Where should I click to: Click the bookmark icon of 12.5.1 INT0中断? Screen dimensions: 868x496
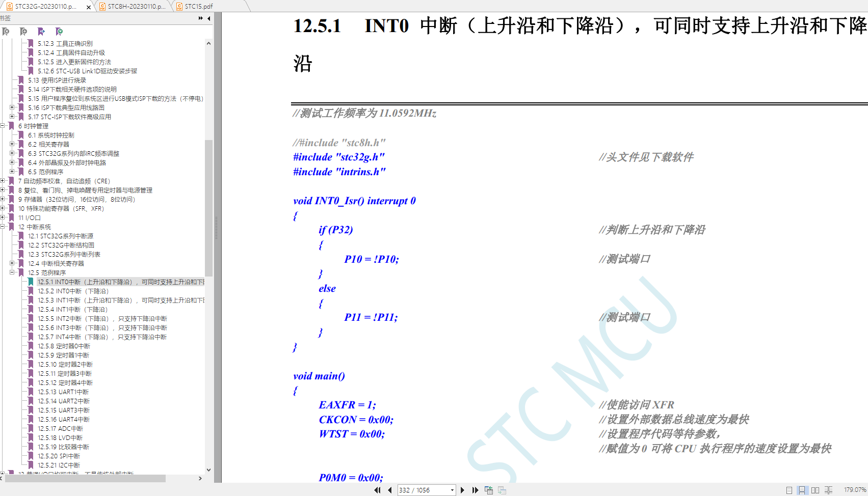[x=31, y=282]
